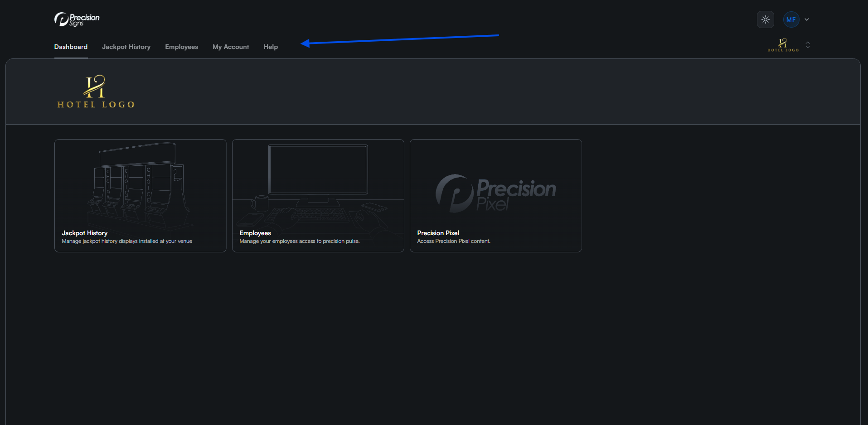Open venue switcher up-down arrows
868x425 pixels.
pyautogui.click(x=808, y=45)
